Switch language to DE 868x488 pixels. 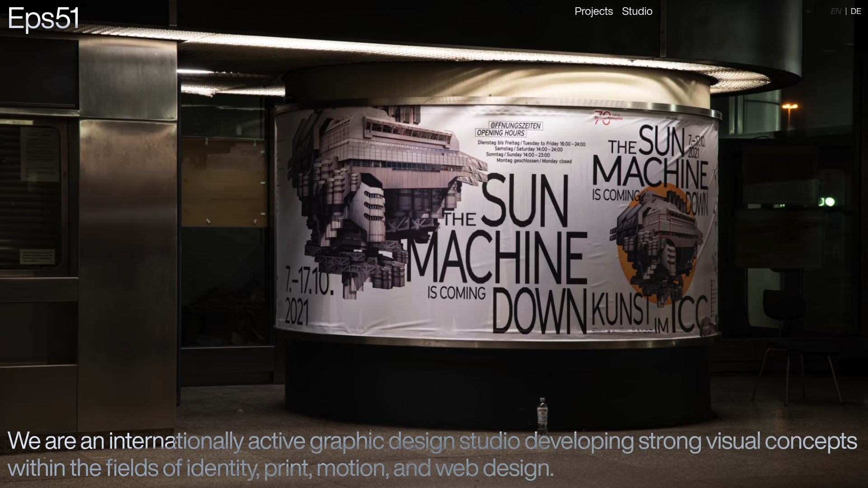point(855,11)
